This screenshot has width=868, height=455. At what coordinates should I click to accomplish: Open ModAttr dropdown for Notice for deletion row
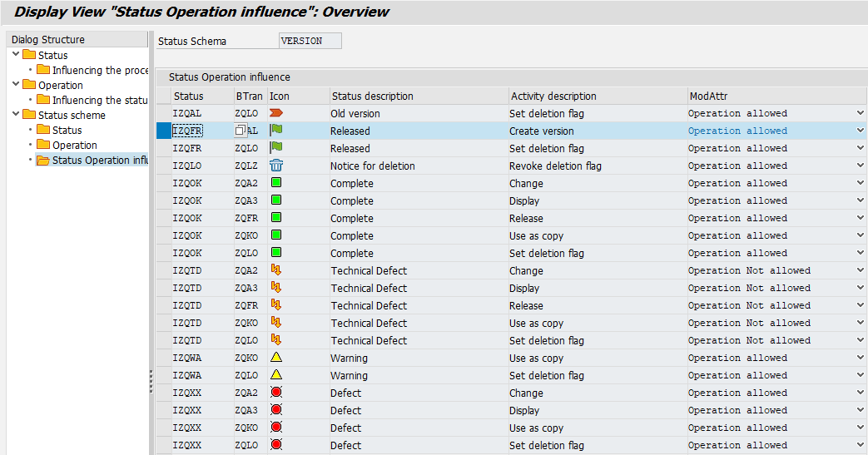[x=860, y=166]
